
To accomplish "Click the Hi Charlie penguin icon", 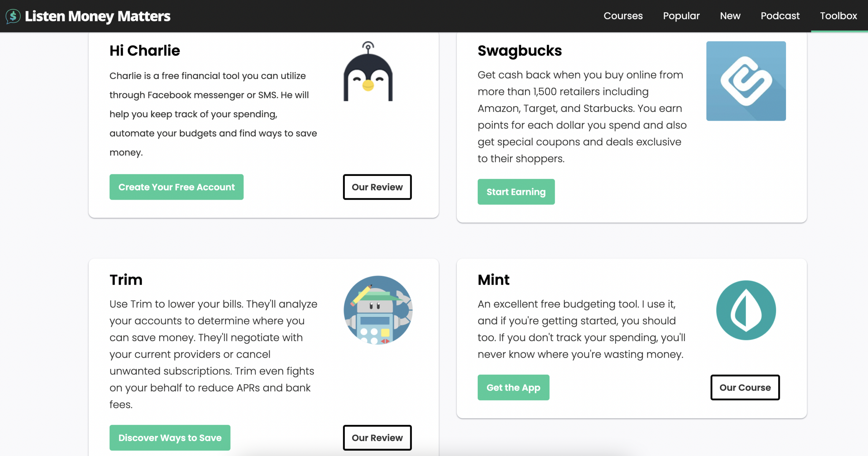I will (x=368, y=71).
